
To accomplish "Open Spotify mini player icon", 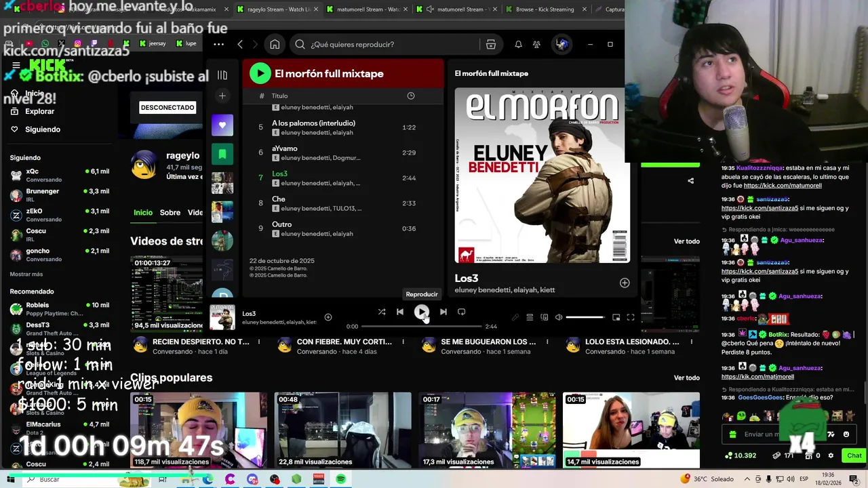I will [616, 317].
